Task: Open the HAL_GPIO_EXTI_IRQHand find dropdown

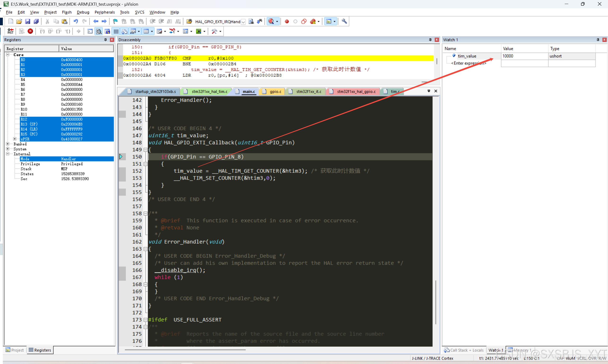Action: click(243, 22)
